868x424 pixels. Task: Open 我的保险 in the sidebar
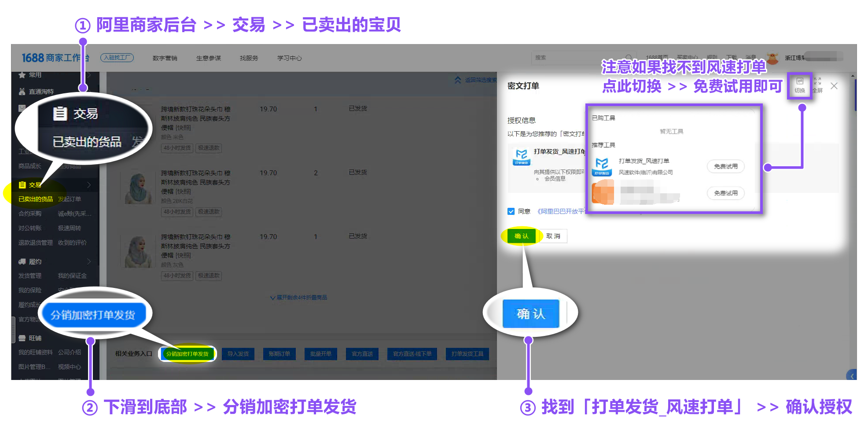point(30,290)
